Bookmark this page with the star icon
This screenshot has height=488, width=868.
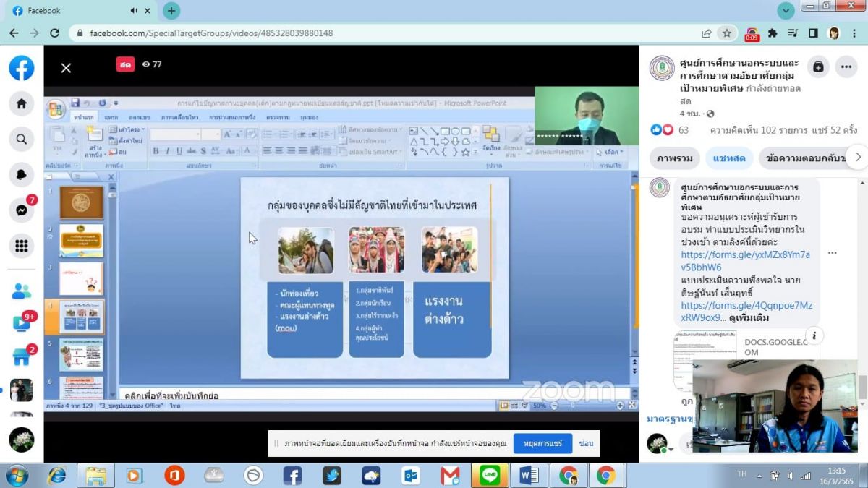tap(726, 33)
